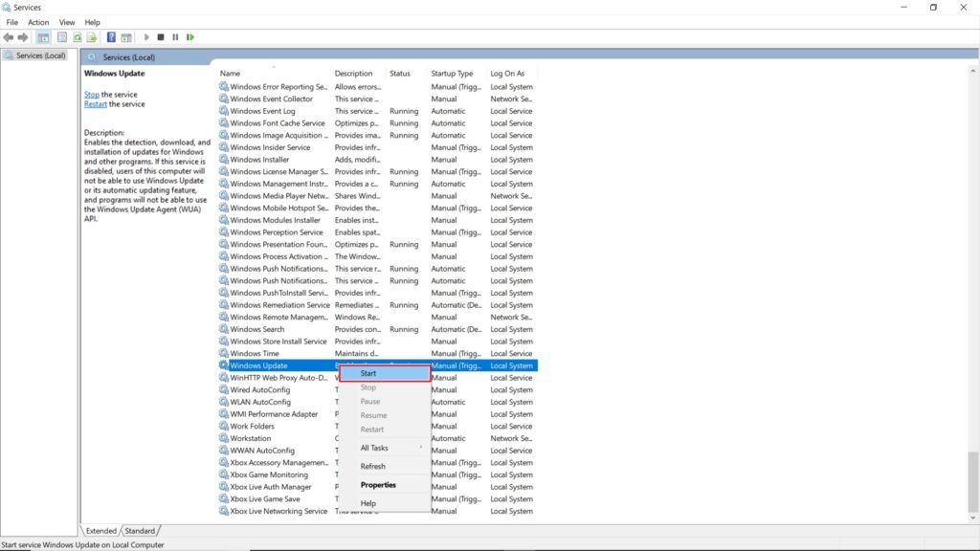This screenshot has width=980, height=551.
Task: Click the gear icon beside Windows Perception Service
Action: pos(224,231)
